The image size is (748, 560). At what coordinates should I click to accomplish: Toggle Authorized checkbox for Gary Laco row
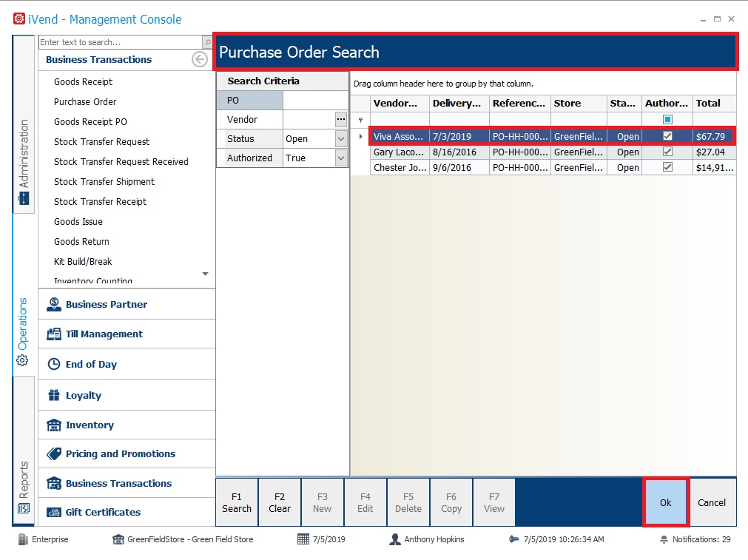[667, 152]
